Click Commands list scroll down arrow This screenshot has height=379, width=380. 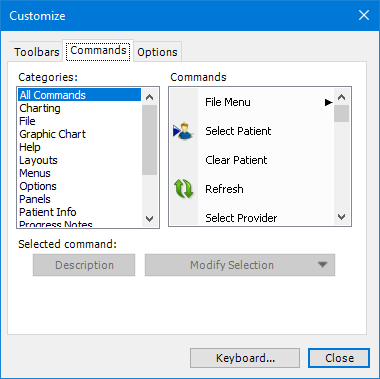click(341, 217)
